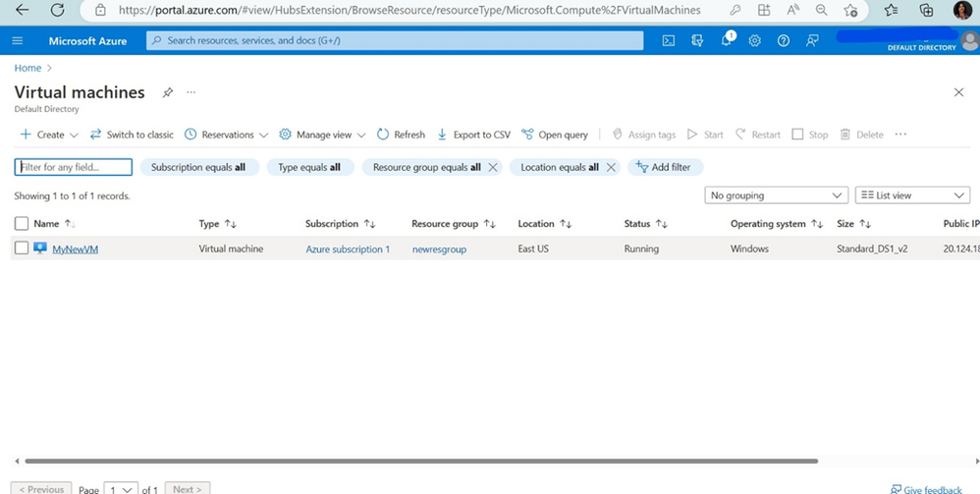Click Give feedback link
The height and width of the screenshot is (494, 980).
[x=927, y=489]
